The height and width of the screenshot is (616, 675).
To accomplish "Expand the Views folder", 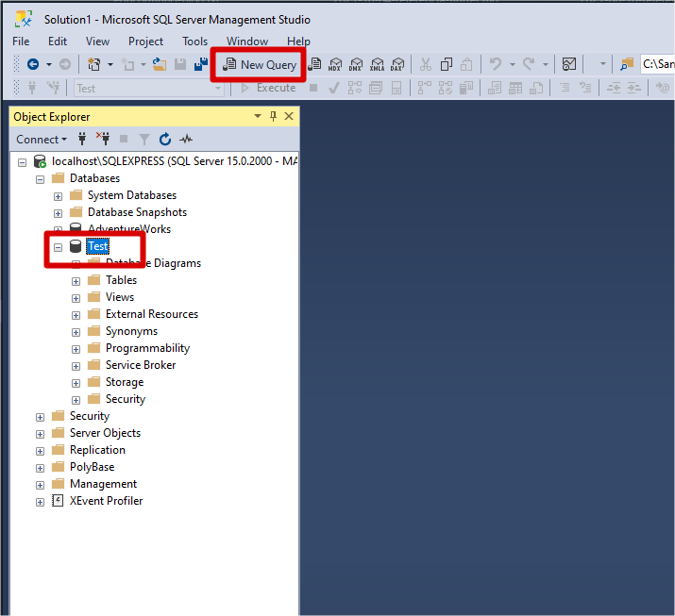I will click(76, 298).
